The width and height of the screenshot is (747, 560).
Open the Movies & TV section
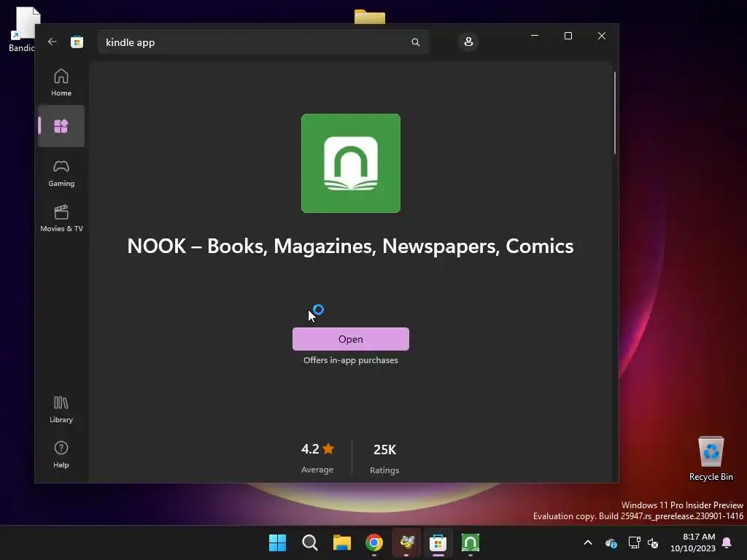pyautogui.click(x=61, y=219)
